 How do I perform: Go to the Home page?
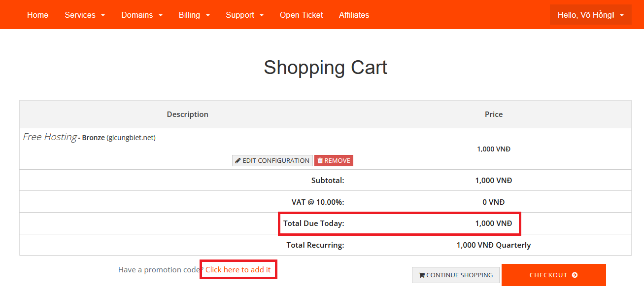coord(37,15)
